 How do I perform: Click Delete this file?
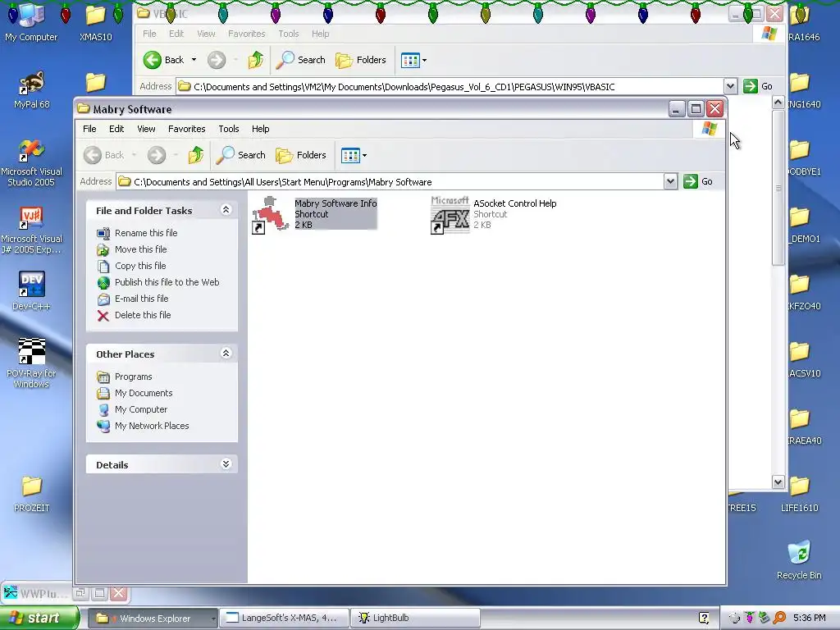click(x=143, y=315)
